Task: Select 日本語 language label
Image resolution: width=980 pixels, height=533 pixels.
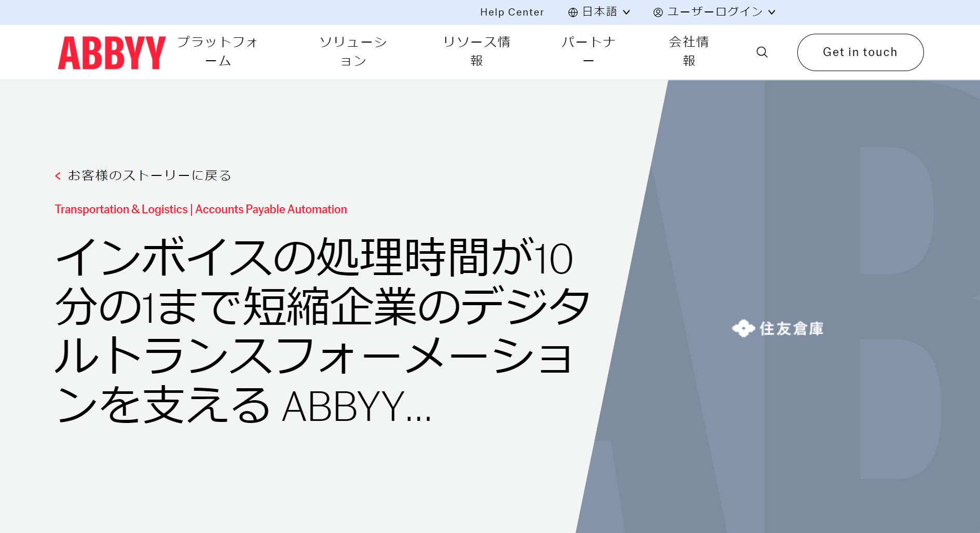Action: tap(600, 12)
